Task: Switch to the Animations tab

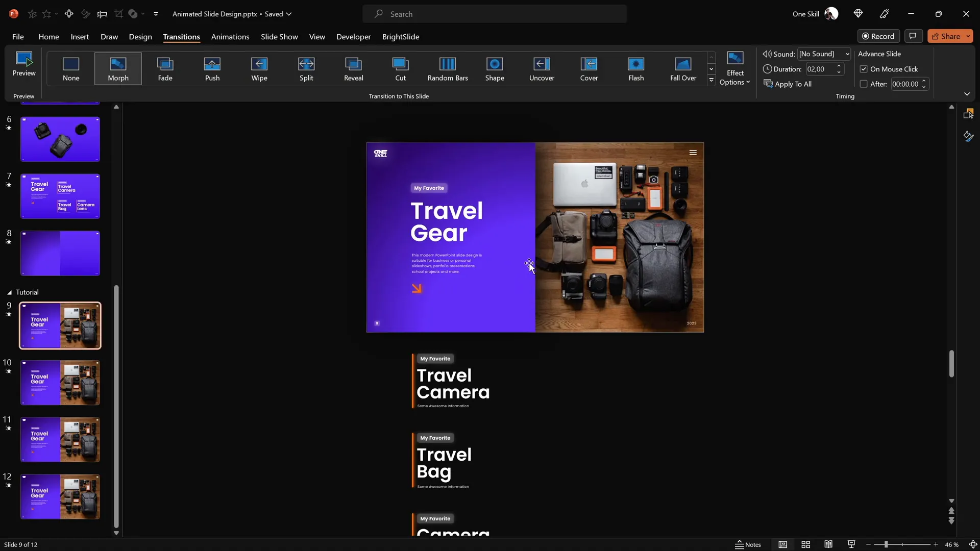Action: [230, 37]
